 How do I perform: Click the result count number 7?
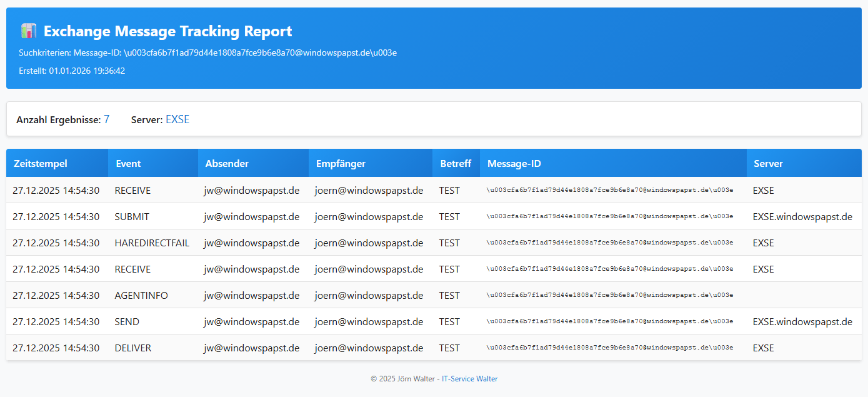coord(107,119)
